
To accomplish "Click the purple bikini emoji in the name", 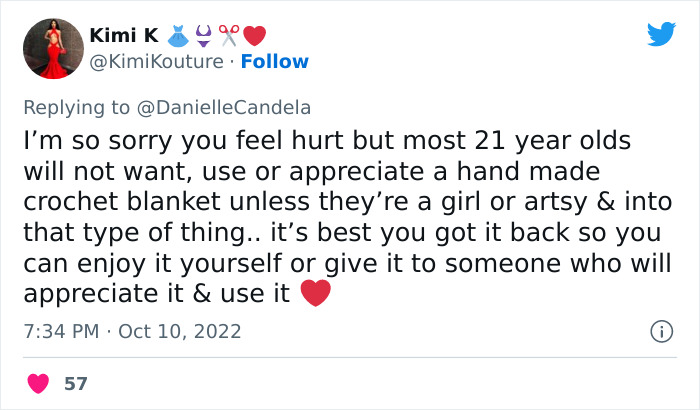I will click(x=203, y=35).
